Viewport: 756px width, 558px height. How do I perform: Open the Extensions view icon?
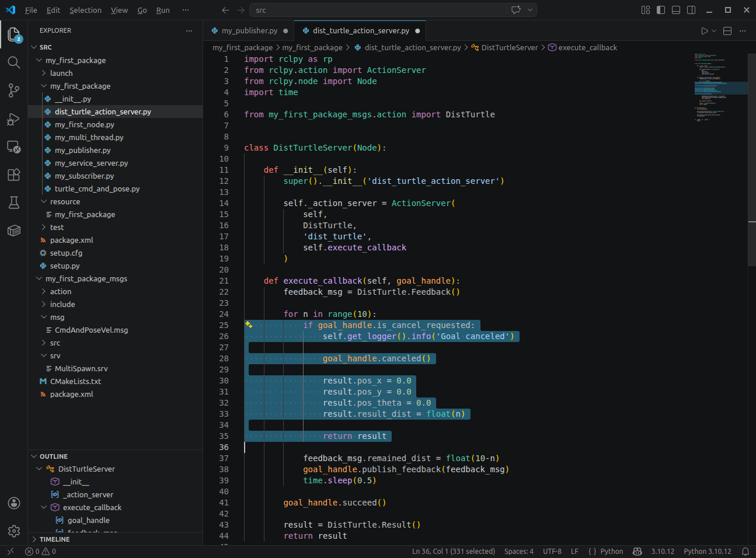tap(14, 175)
